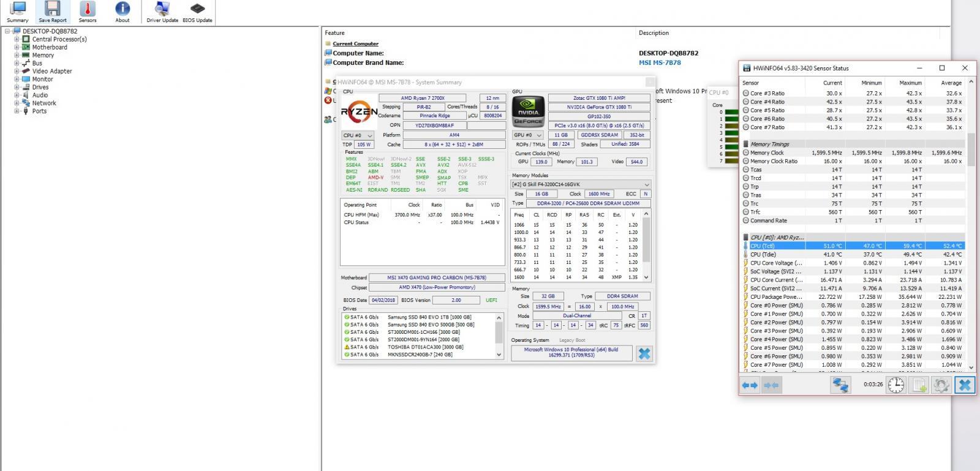Screen dimensions: 980x471
Task: Click the logging sheet with plus icon
Action: click(919, 385)
